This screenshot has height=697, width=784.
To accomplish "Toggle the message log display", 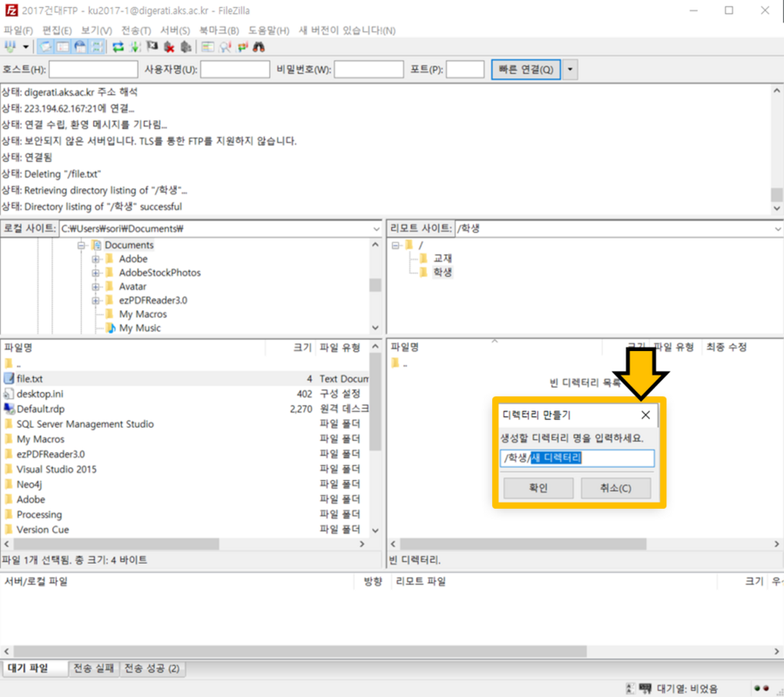I will coord(44,46).
